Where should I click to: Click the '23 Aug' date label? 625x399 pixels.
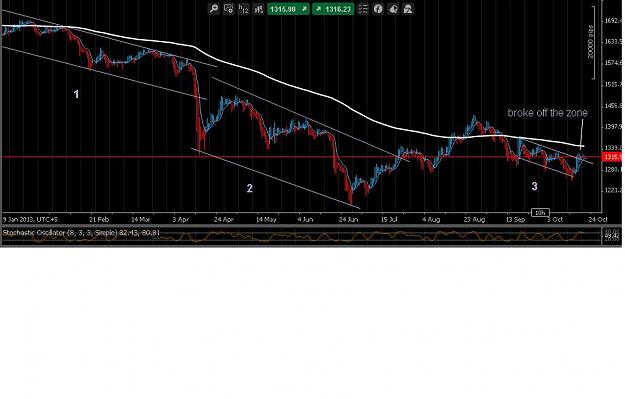point(474,220)
